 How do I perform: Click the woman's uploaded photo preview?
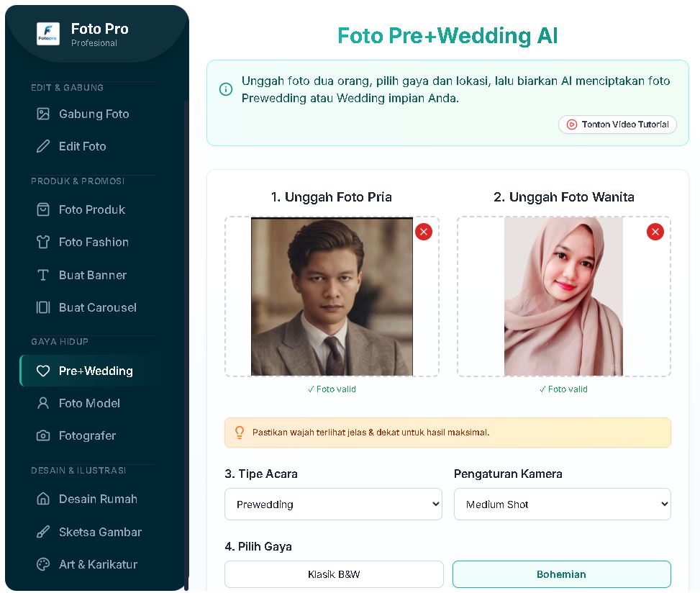[563, 296]
